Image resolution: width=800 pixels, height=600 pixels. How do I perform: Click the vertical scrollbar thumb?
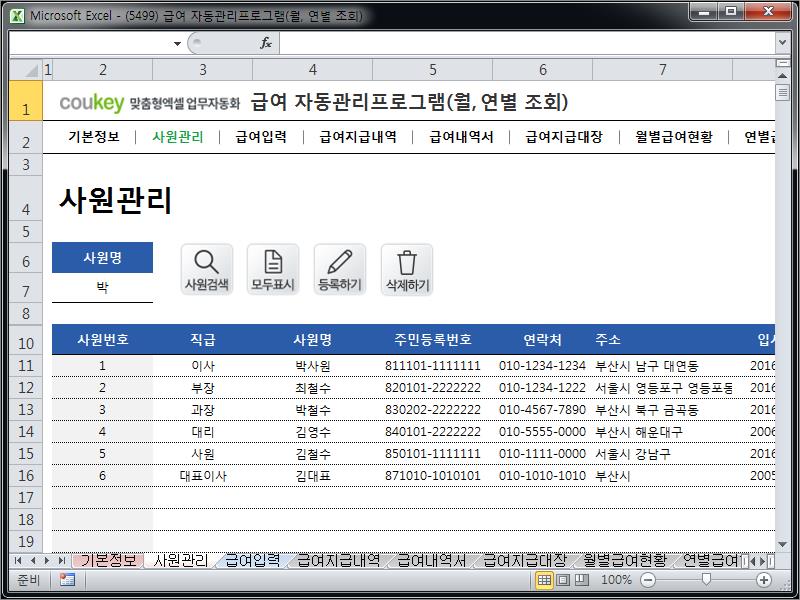coord(782,93)
